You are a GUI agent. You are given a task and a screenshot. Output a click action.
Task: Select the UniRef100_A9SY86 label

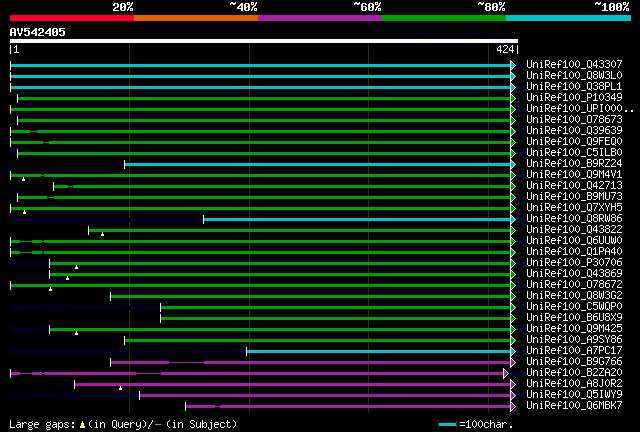pyautogui.click(x=574, y=340)
